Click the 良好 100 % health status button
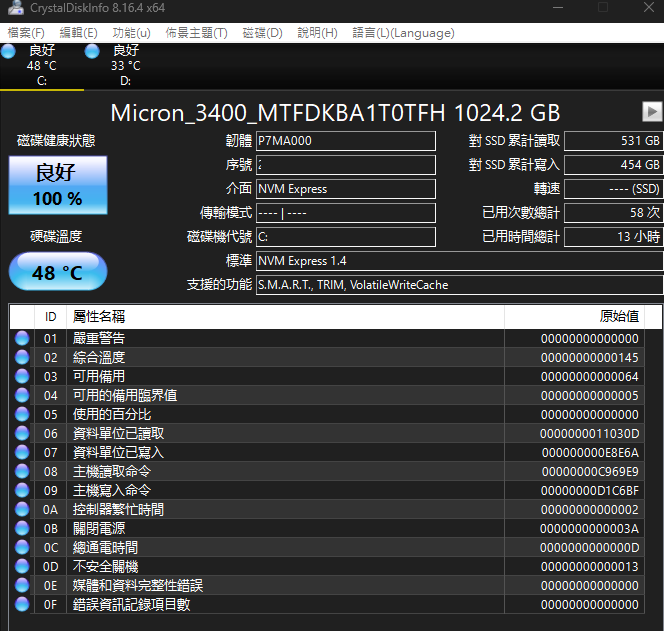The image size is (664, 631). pos(58,185)
